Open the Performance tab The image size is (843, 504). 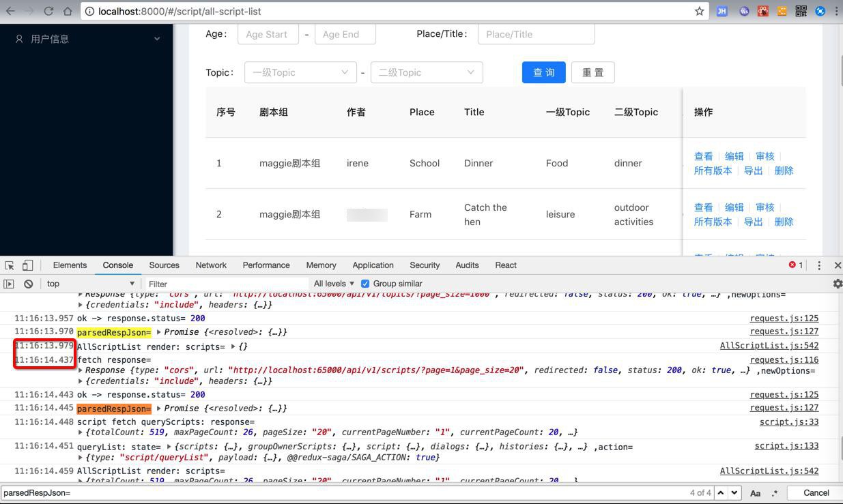coord(266,265)
